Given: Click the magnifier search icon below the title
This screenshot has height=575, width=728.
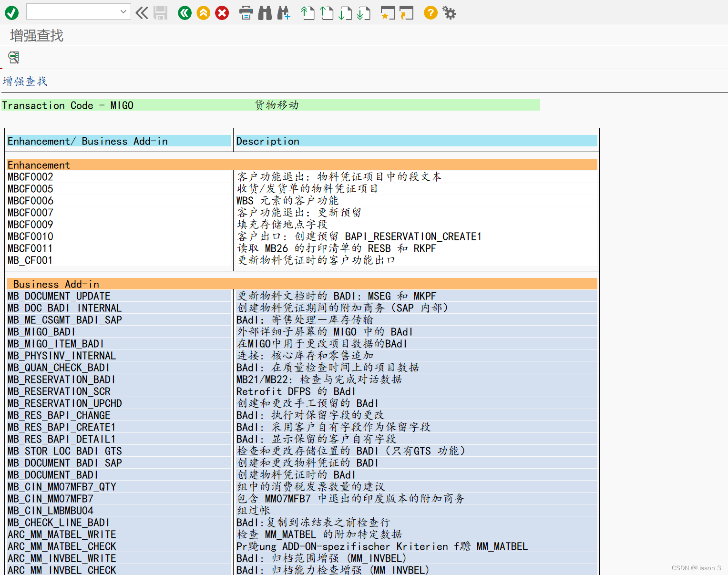Looking at the screenshot, I should click(x=13, y=58).
